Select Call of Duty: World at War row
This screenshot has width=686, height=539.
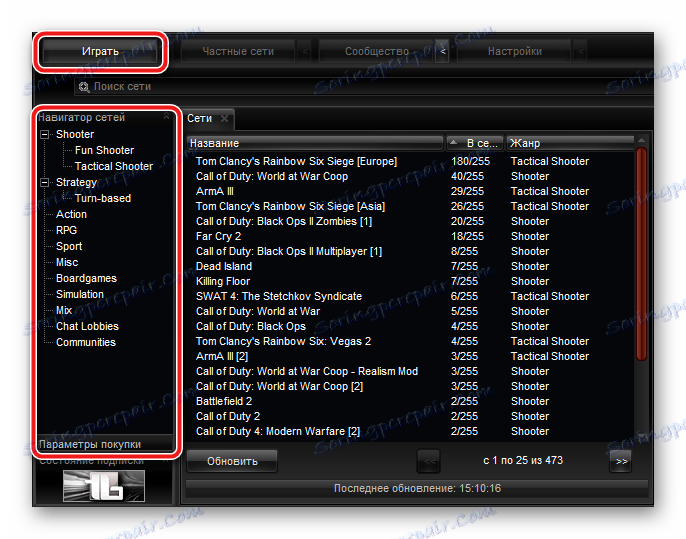410,311
